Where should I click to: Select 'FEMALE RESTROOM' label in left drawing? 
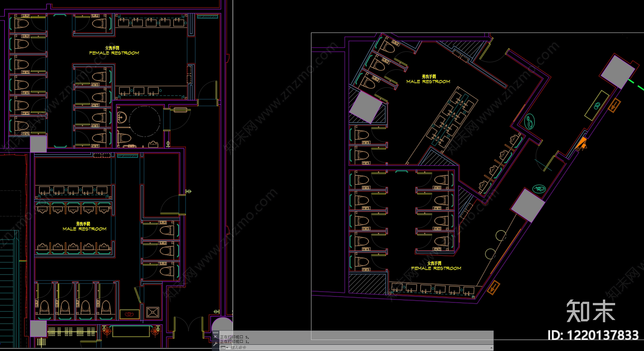(x=114, y=53)
